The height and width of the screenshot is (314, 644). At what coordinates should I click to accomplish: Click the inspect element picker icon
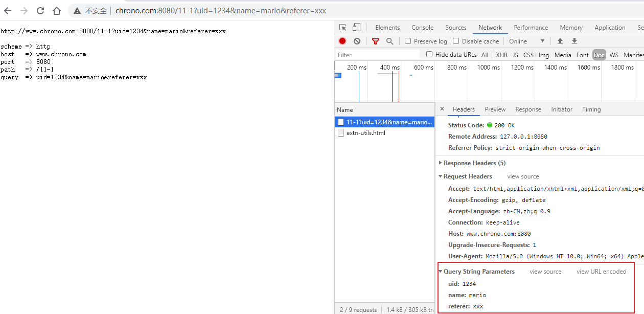tap(342, 28)
